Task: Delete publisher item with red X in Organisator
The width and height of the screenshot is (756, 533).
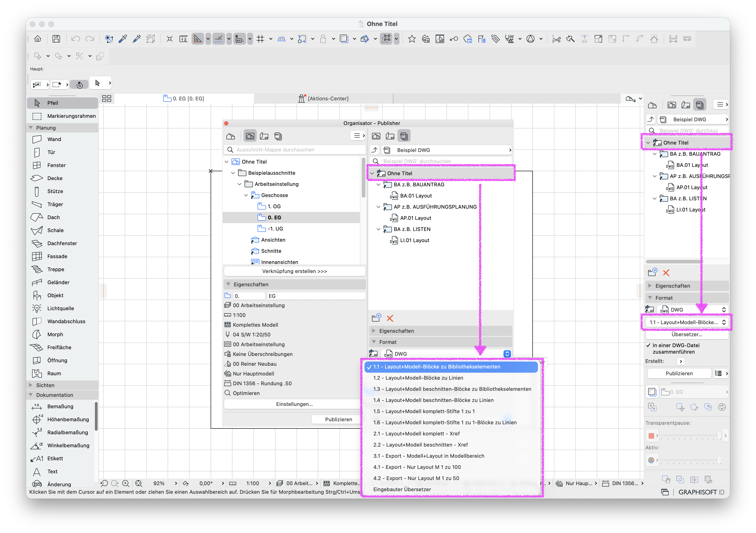Action: click(390, 318)
